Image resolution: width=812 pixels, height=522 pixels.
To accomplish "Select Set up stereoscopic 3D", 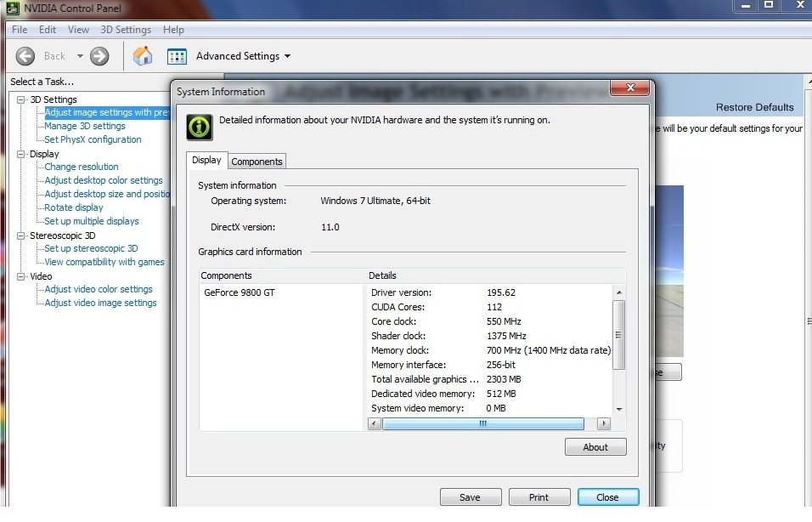I will coord(91,248).
